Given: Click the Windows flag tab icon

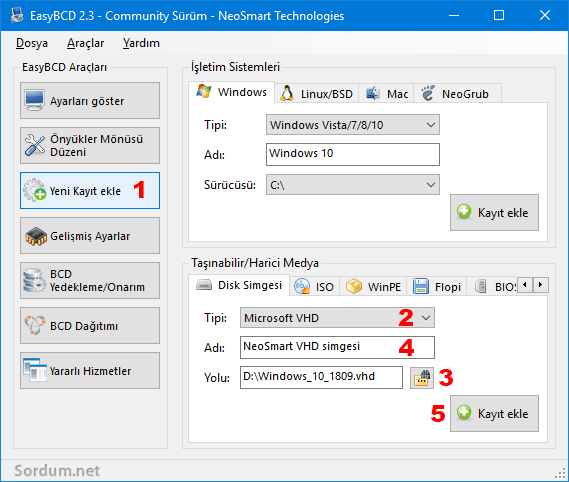Looking at the screenshot, I should 204,91.
